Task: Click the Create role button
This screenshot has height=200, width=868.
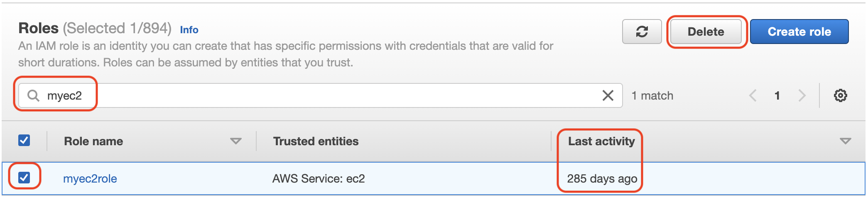Action: click(x=799, y=32)
